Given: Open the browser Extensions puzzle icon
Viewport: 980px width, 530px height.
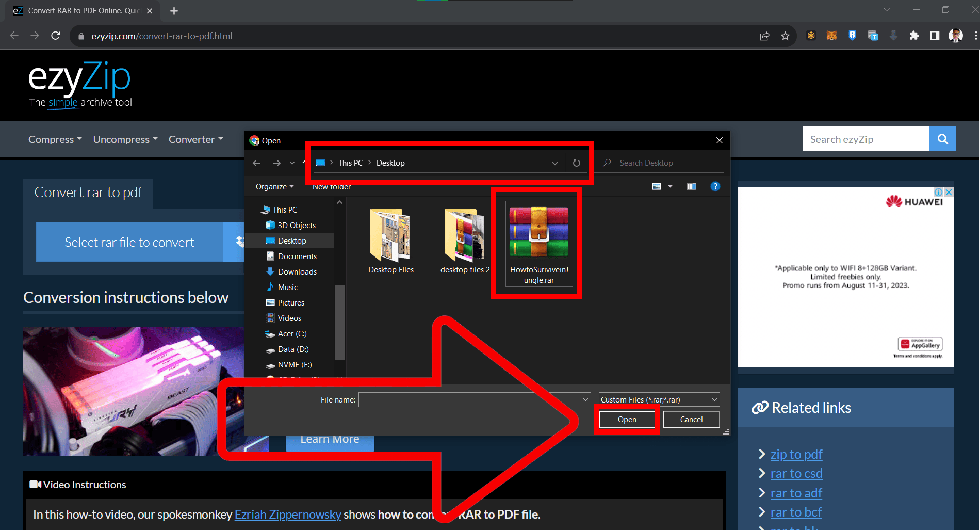Looking at the screenshot, I should click(x=914, y=36).
